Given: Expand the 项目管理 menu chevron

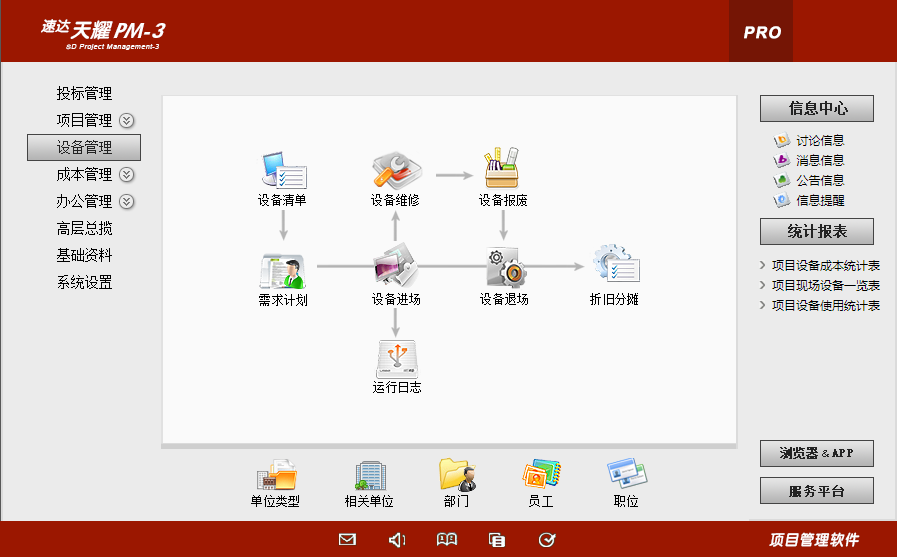Looking at the screenshot, I should pyautogui.click(x=127, y=121).
